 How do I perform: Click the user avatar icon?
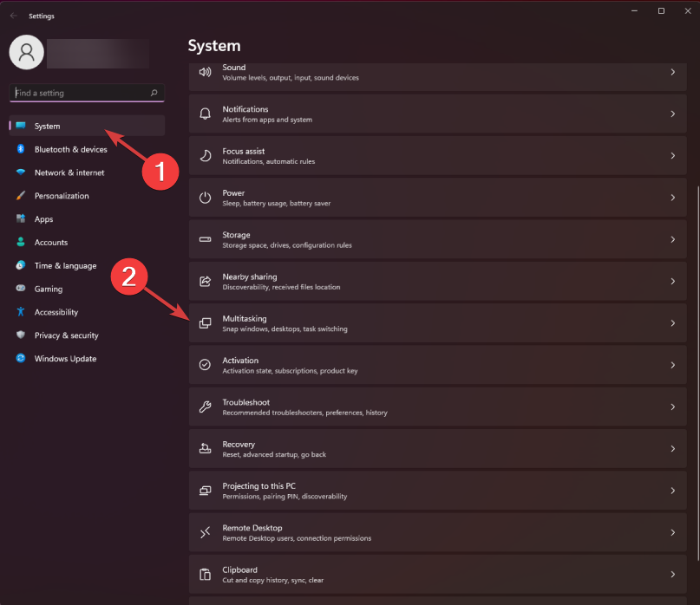coord(26,52)
